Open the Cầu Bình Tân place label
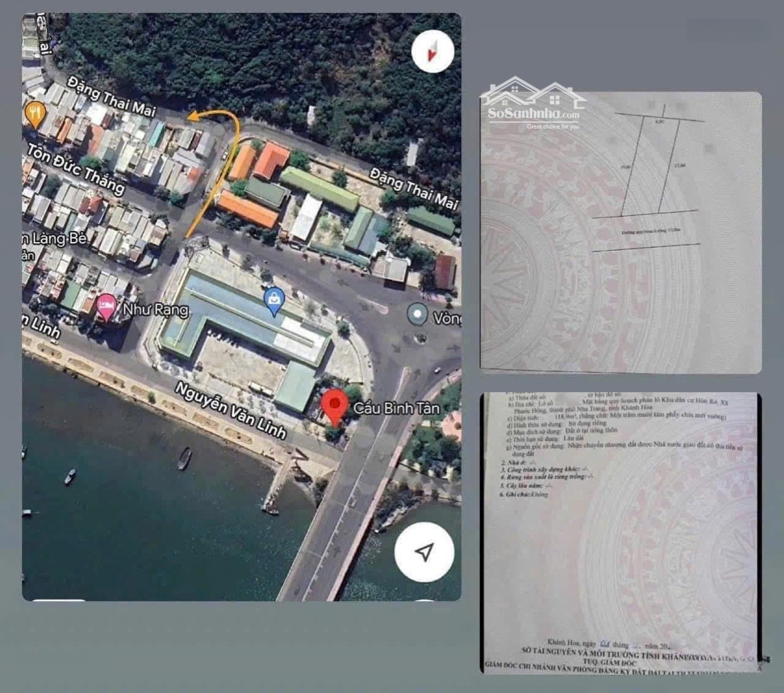Screen dimensions: 784x693 396,408
